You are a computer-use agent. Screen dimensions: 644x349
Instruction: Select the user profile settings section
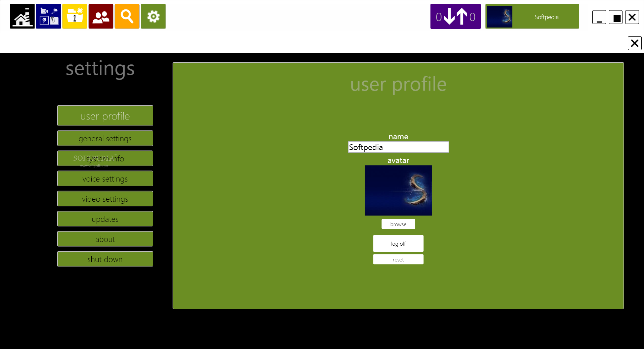[x=105, y=116]
